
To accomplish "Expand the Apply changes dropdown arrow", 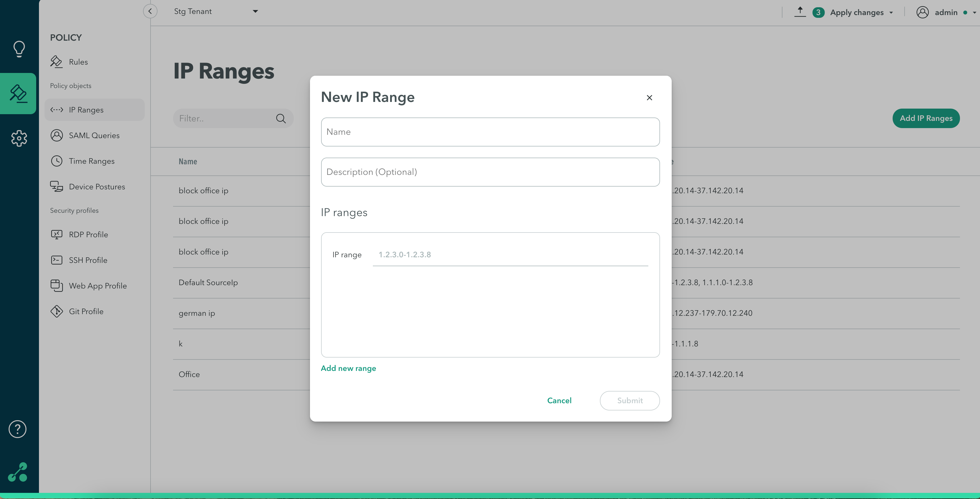I will pos(891,13).
